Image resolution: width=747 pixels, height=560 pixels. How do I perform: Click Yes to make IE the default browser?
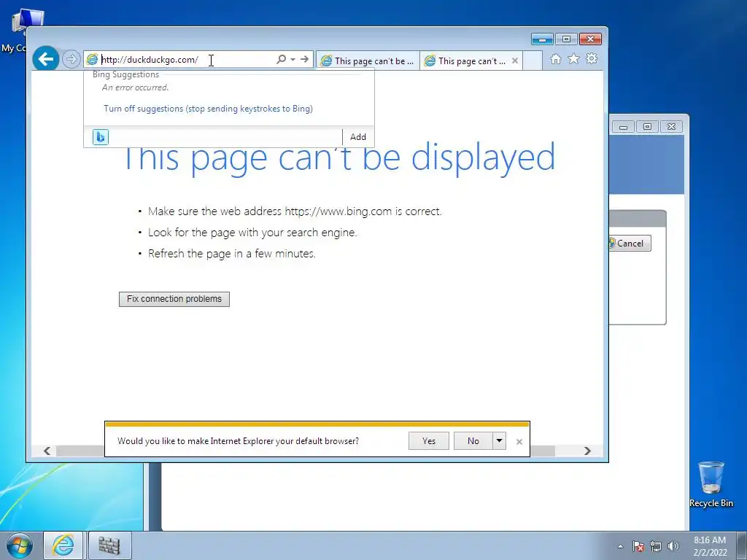429,441
